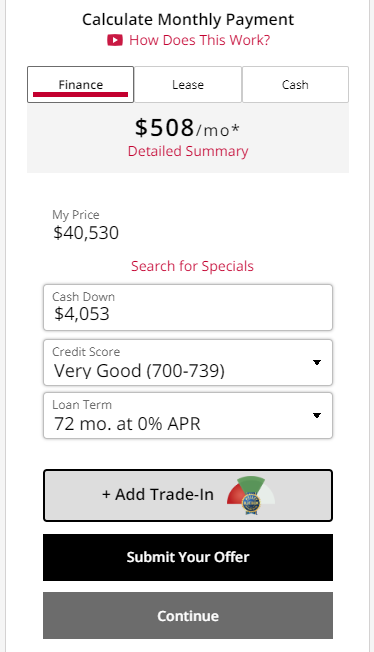Click the Add Trade-In button
This screenshot has width=374, height=652.
tap(188, 495)
